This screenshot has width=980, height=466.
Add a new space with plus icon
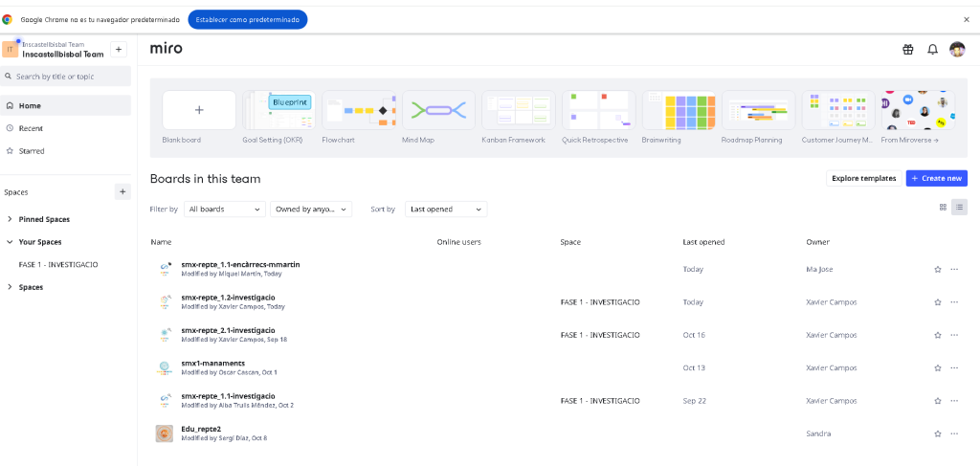point(122,191)
